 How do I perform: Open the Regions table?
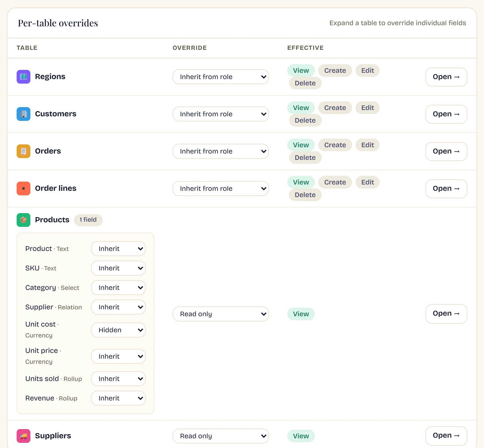[446, 77]
